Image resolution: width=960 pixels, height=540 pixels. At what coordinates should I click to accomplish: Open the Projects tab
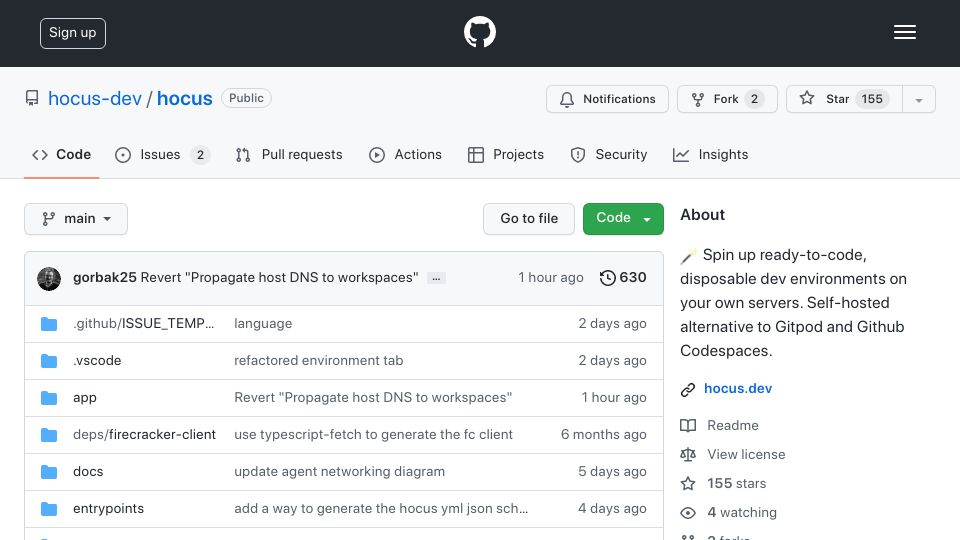[506, 155]
